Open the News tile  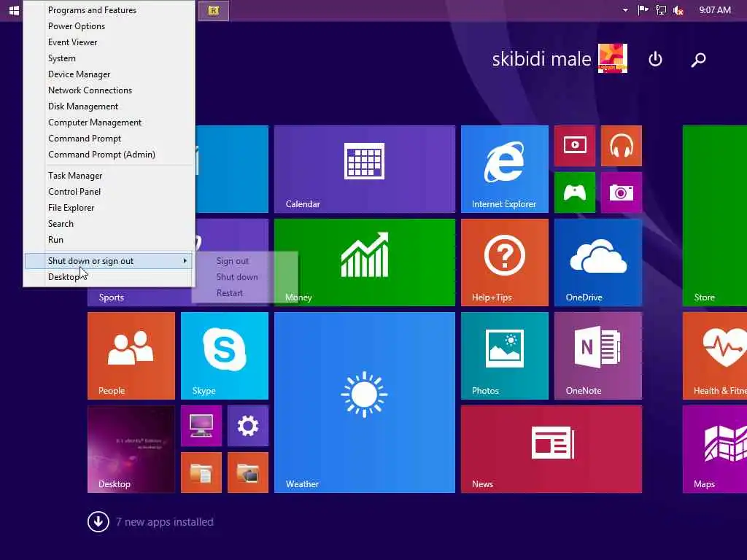551,449
